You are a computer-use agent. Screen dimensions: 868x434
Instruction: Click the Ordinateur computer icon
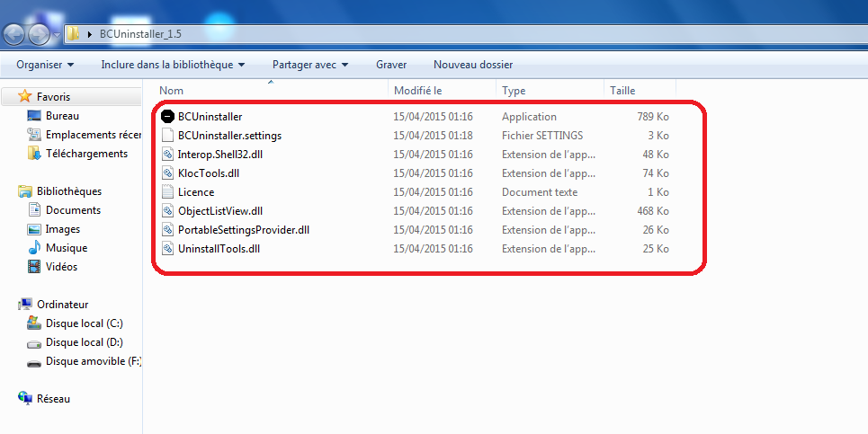[25, 304]
